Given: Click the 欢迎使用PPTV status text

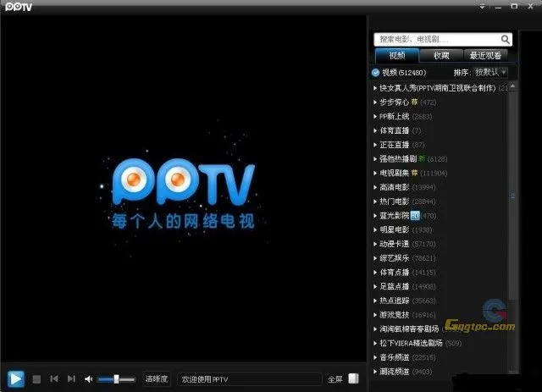Looking at the screenshot, I should pyautogui.click(x=205, y=379).
